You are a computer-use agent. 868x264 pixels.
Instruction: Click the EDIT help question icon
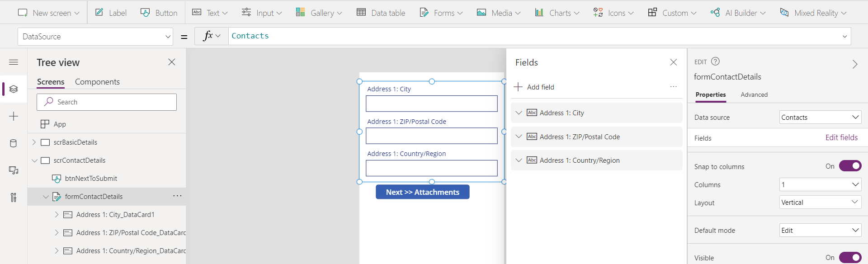tap(715, 61)
